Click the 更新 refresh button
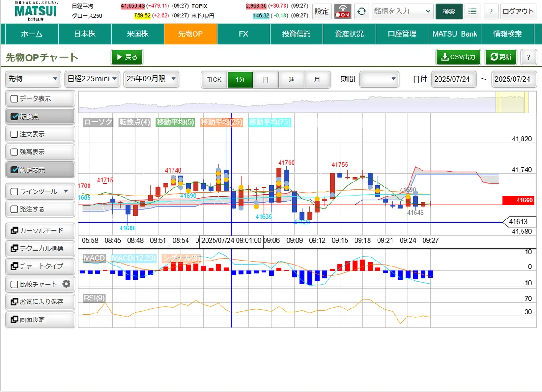 tap(501, 57)
